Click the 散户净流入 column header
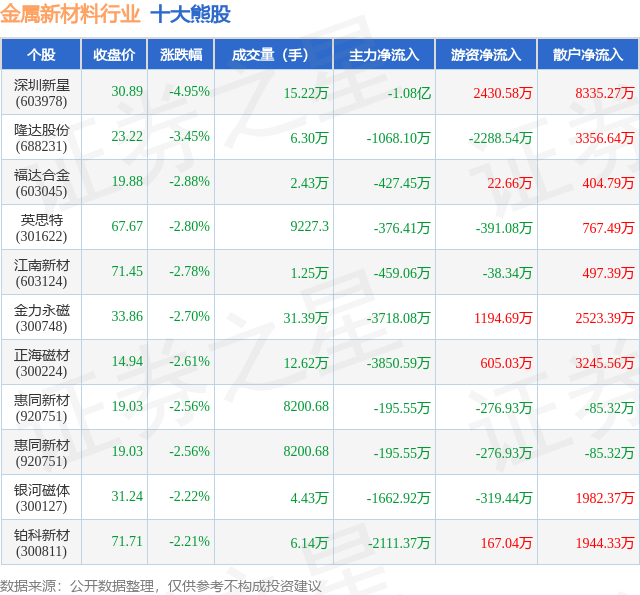The width and height of the screenshot is (640, 595). 588,54
